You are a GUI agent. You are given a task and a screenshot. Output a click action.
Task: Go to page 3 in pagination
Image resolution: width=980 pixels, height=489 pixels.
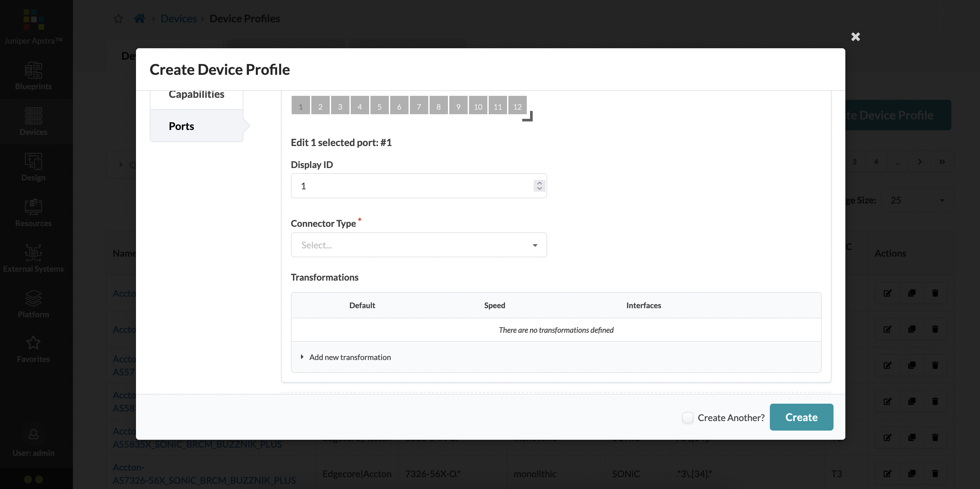point(855,162)
